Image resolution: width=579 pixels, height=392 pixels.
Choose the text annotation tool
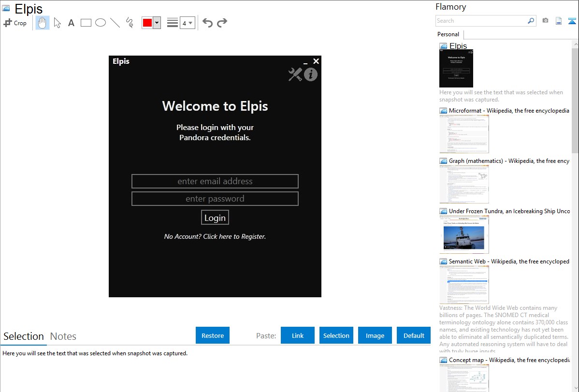[71, 23]
